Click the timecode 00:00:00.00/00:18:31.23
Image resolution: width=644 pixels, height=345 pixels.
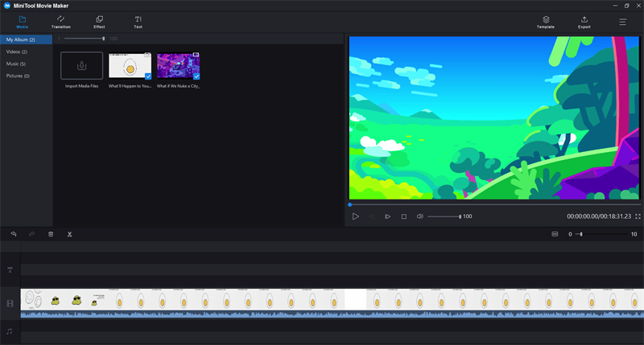pyautogui.click(x=599, y=216)
